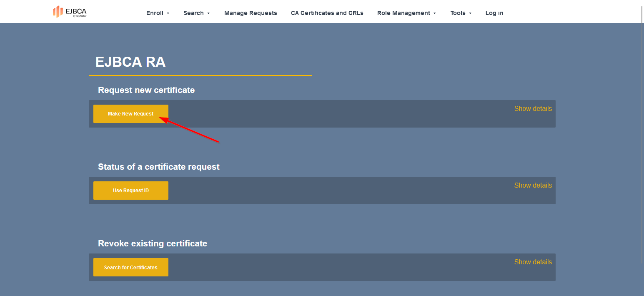Viewport: 644px width, 296px height.
Task: Click the small arrow beside Search
Action: pyautogui.click(x=208, y=13)
